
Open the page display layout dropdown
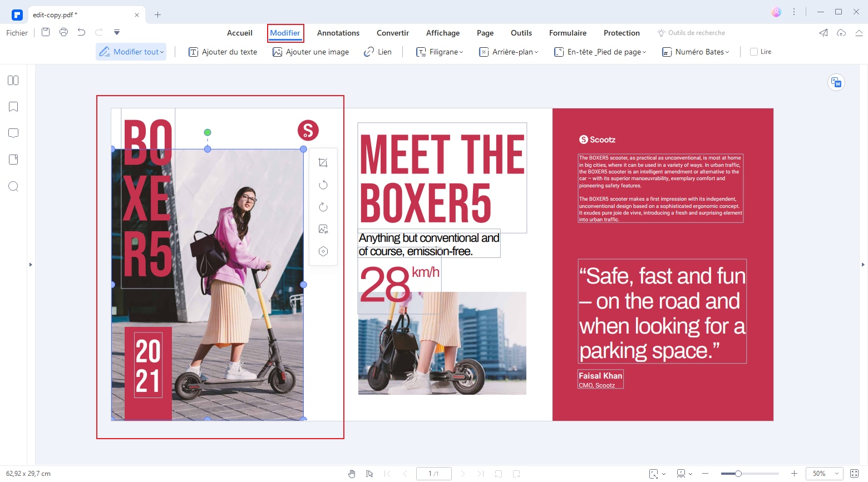pos(684,474)
